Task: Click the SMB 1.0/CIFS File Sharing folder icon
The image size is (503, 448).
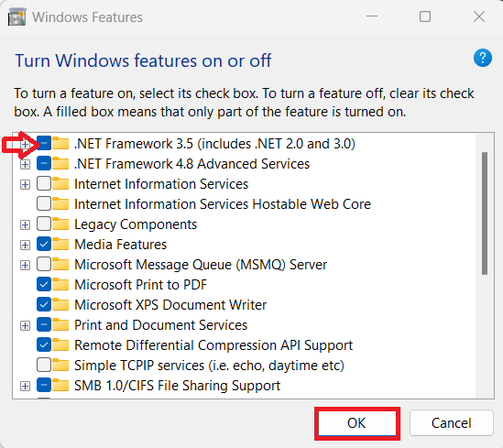Action: 60,386
